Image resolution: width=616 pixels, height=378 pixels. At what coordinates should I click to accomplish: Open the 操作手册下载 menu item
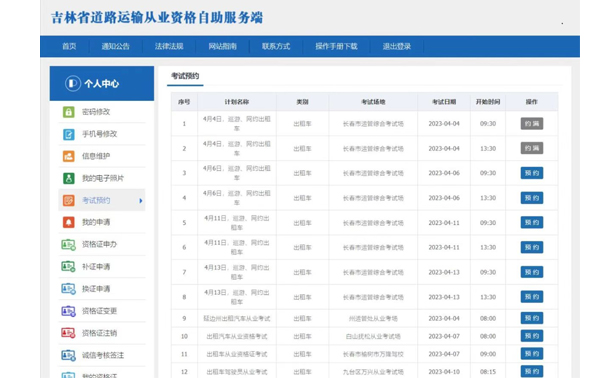tap(336, 46)
